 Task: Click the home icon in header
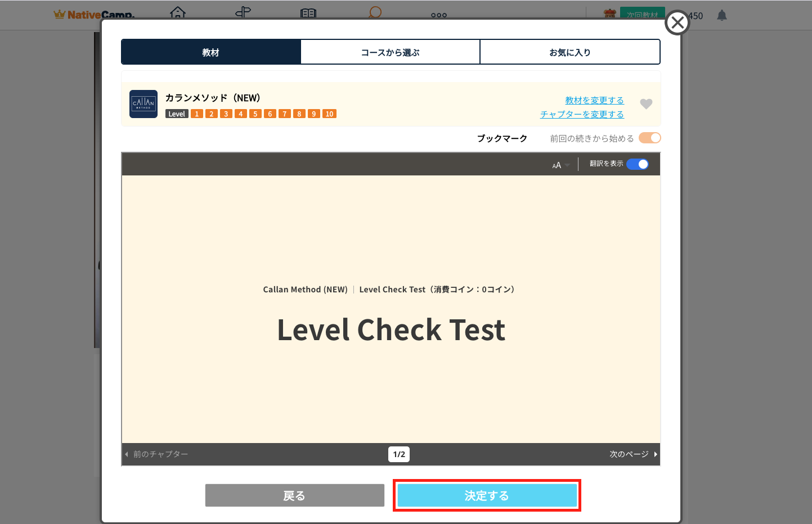pos(178,12)
